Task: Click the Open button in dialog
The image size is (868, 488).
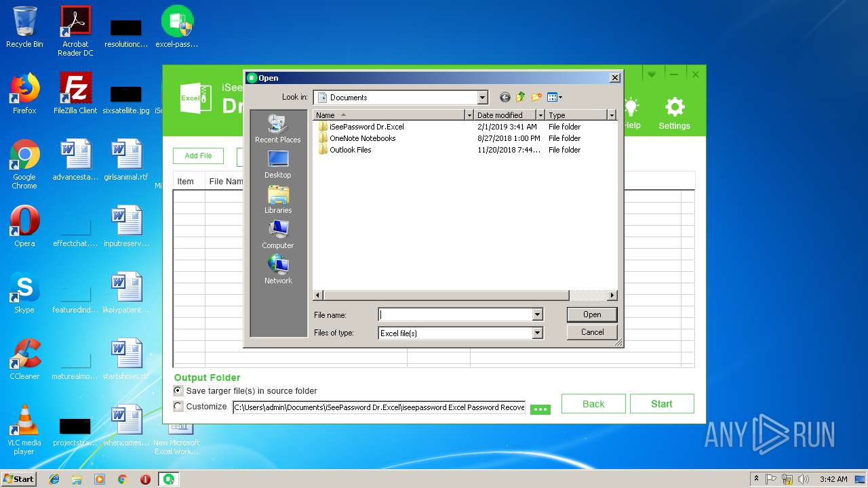Action: [592, 314]
